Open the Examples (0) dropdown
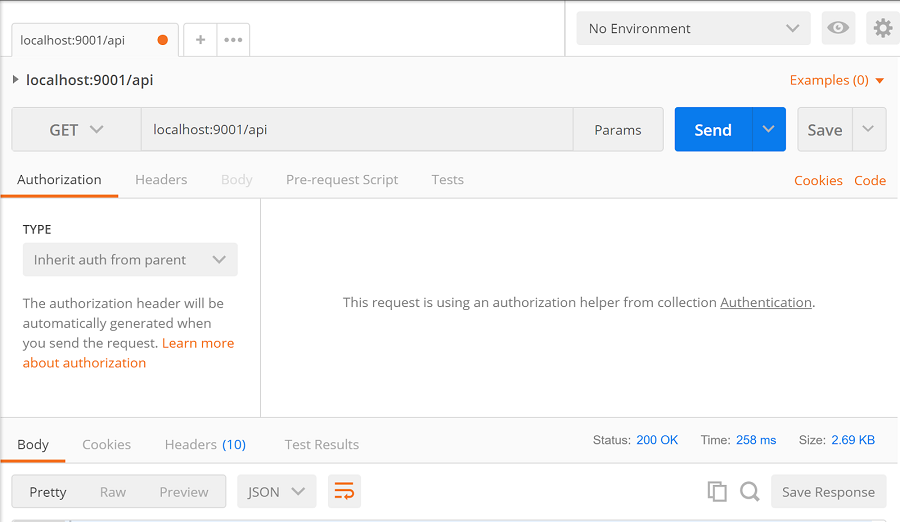 coord(837,80)
